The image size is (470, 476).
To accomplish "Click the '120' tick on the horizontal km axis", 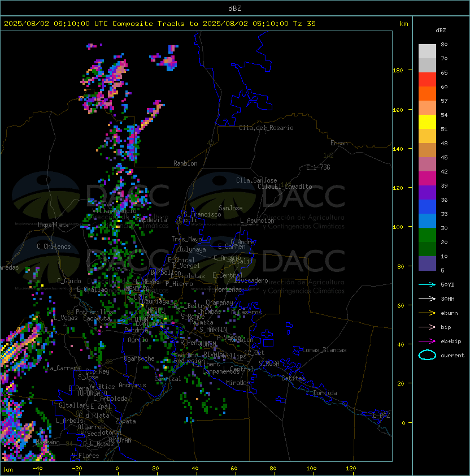I will coord(351,469).
